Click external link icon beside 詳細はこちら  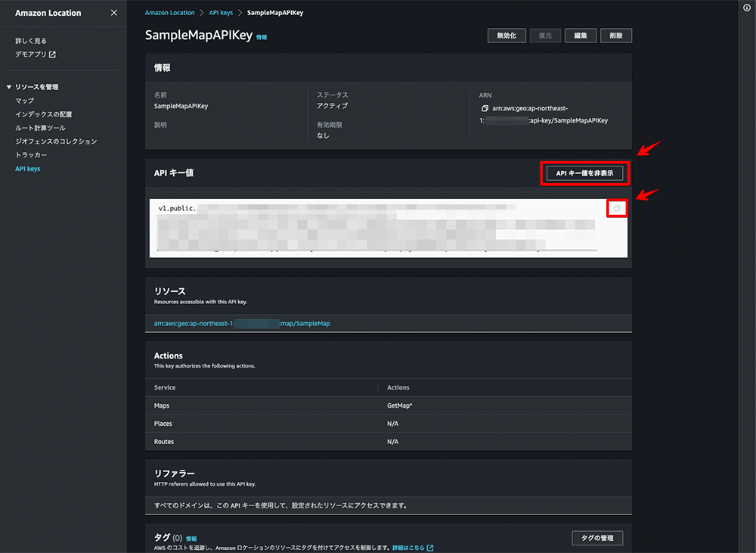pyautogui.click(x=430, y=548)
